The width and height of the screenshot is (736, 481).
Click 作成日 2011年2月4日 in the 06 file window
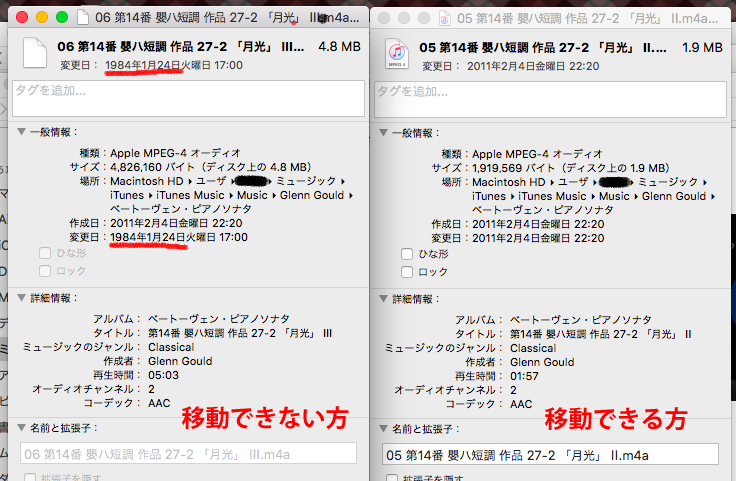pyautogui.click(x=176, y=223)
